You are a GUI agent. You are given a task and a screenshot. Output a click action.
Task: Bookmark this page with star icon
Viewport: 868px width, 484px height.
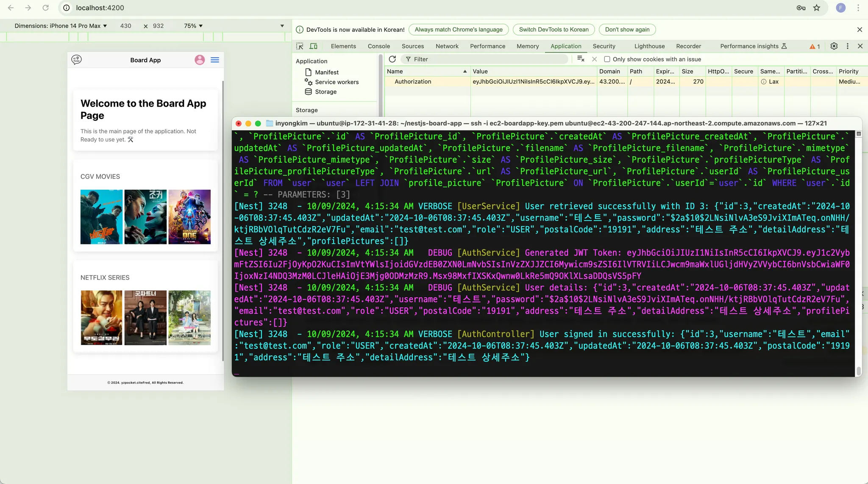point(817,8)
